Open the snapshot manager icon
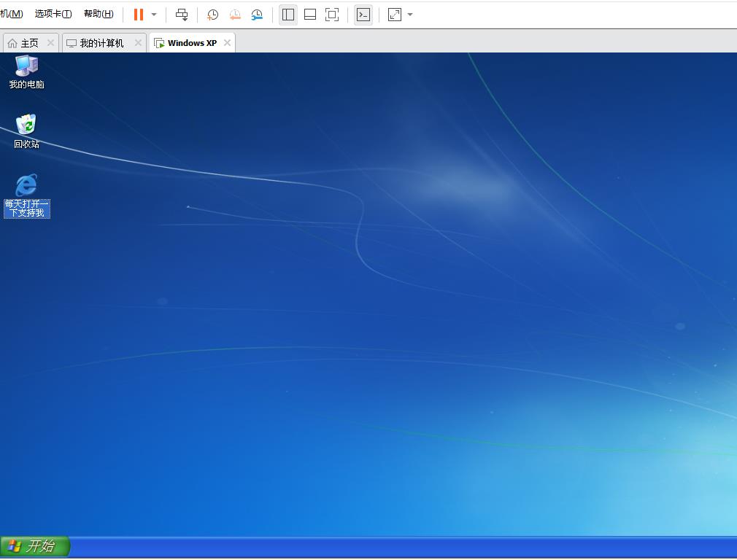The height and width of the screenshot is (560, 737). click(x=257, y=15)
